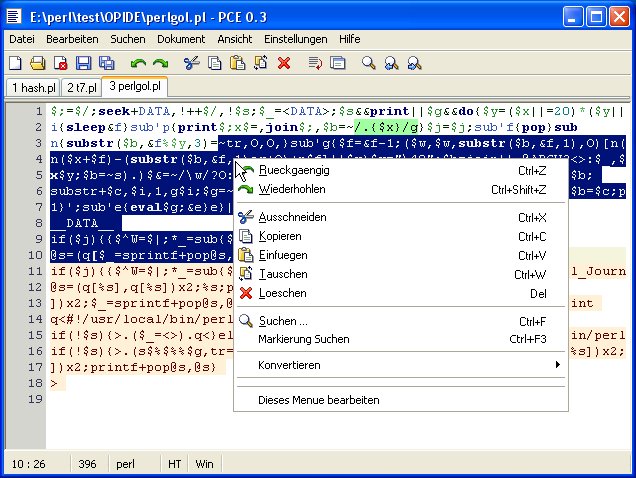Viewport: 636px width, 478px height.
Task: Click the code on line 14 starting q<#!/usr/local/bin/perl
Action: point(142,319)
